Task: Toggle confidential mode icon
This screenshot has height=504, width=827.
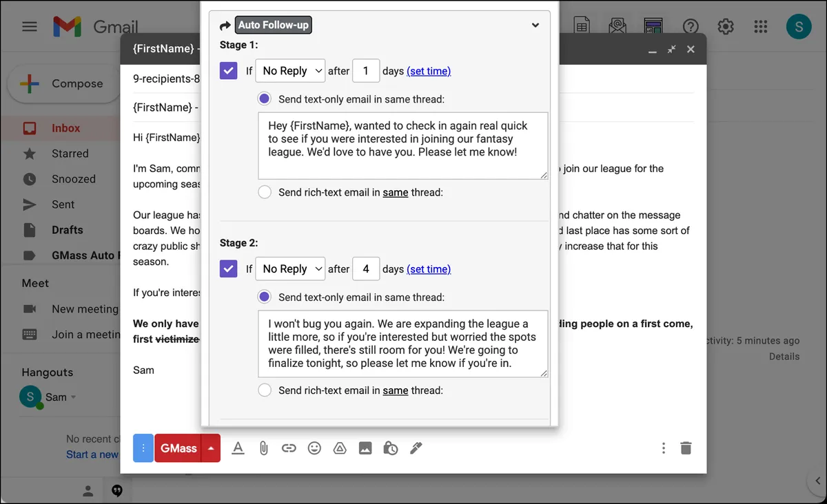Action: (x=391, y=448)
